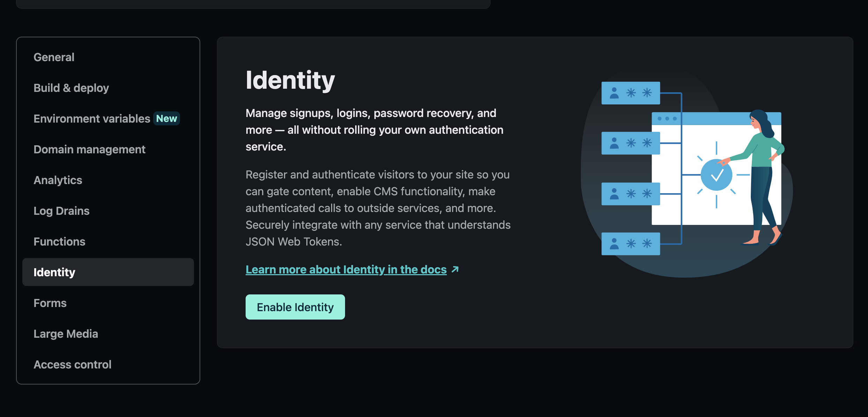868x417 pixels.
Task: Click the Enable Identity button
Action: click(295, 307)
